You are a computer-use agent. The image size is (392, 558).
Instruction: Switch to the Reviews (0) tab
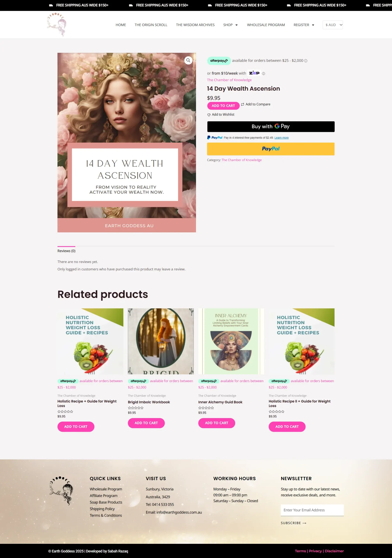point(66,251)
